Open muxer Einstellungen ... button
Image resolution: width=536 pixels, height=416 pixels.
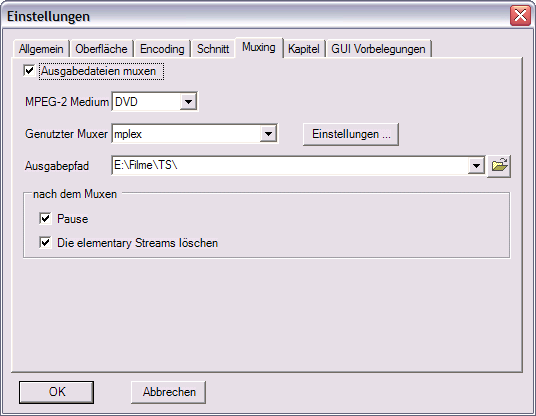pos(351,134)
